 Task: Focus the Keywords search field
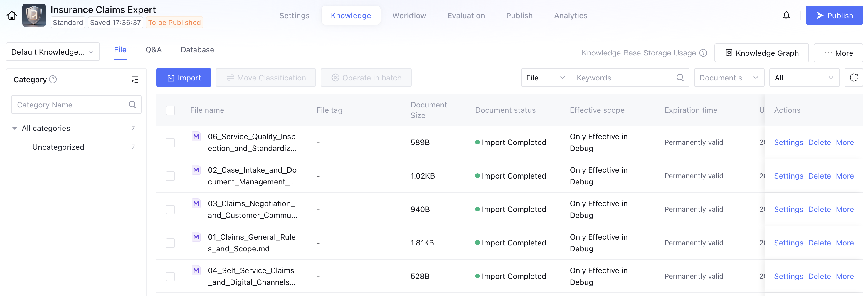623,78
